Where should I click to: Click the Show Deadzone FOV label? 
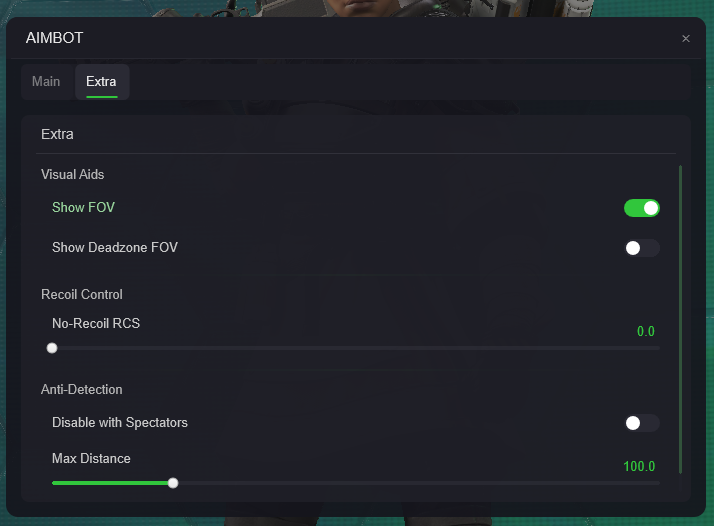click(115, 248)
